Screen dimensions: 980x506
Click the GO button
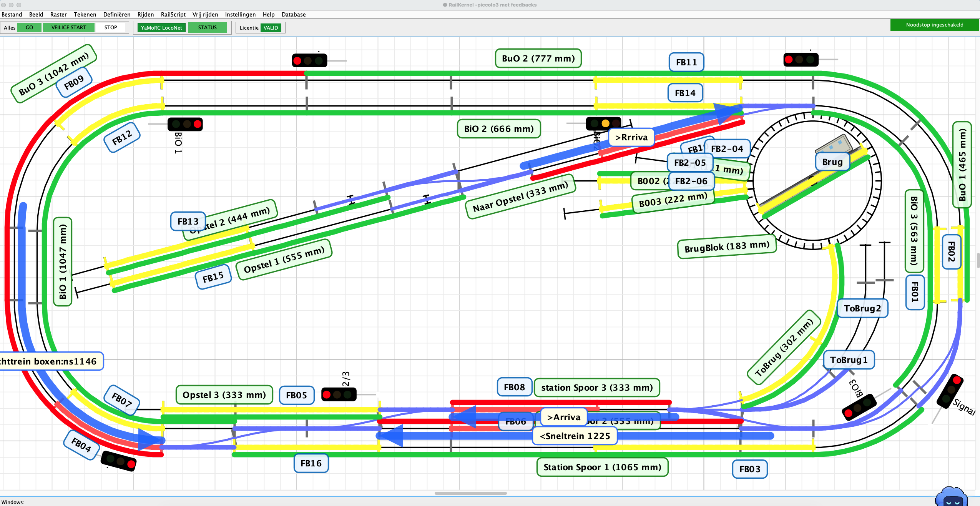coord(29,28)
